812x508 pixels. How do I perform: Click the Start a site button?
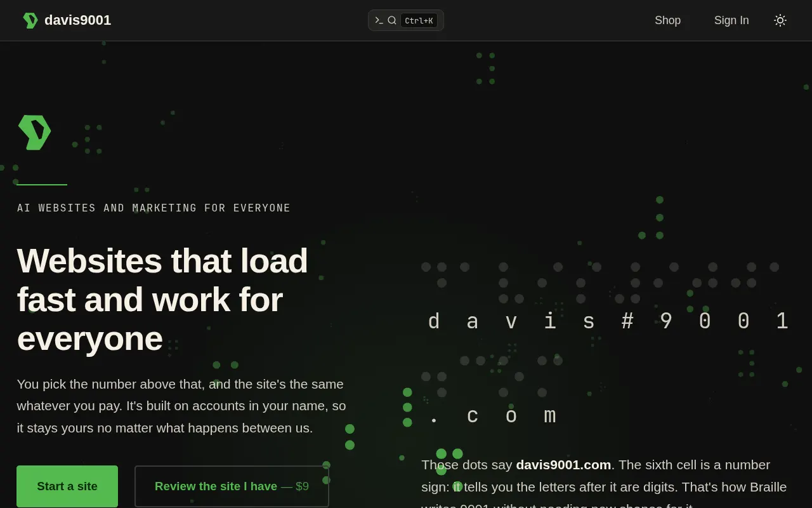pyautogui.click(x=67, y=486)
